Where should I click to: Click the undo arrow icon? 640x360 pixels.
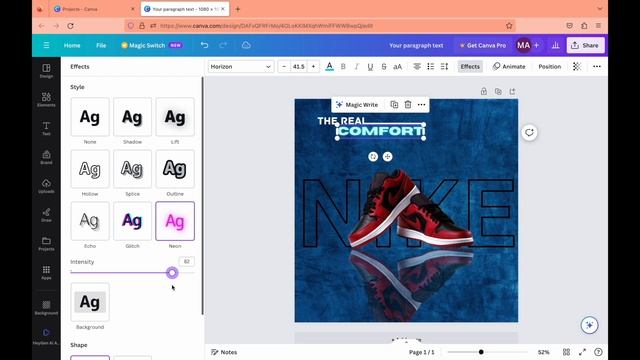204,45
